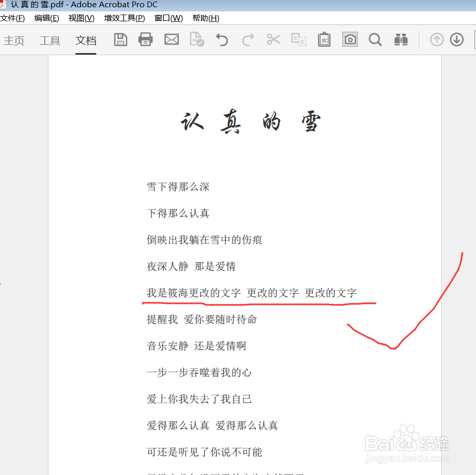Click the line 爱上你我失去了我自己
This screenshot has height=475, width=476.
pos(199,399)
